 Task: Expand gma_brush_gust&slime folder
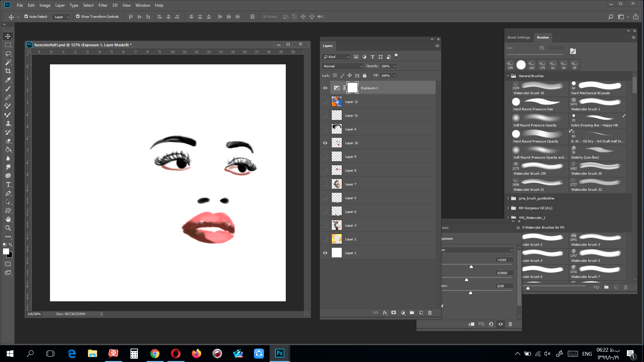click(508, 198)
